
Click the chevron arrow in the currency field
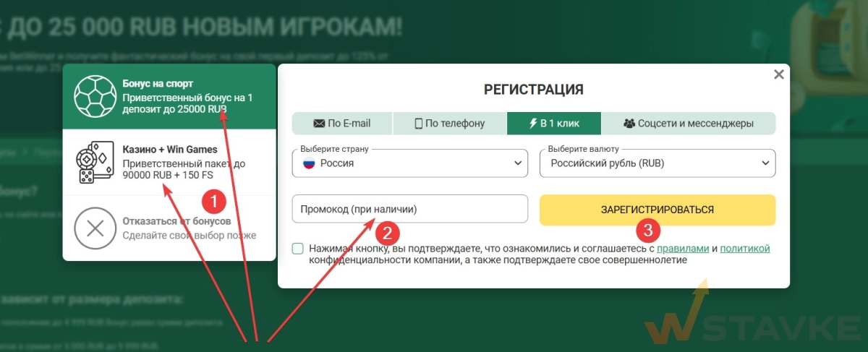[766, 163]
